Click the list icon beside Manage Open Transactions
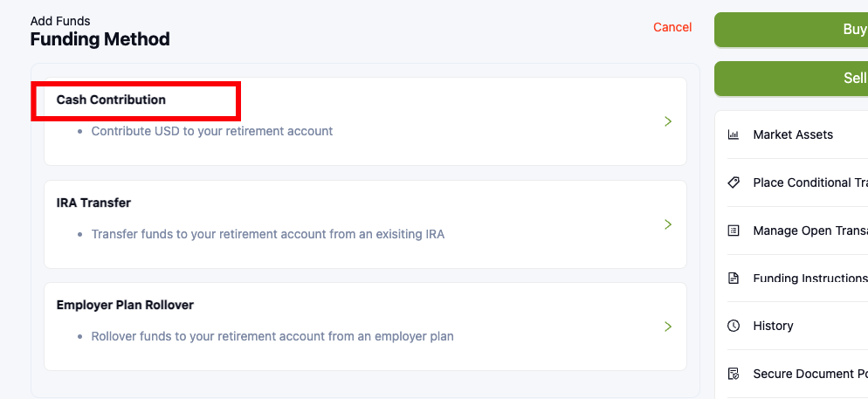Image resolution: width=868 pixels, height=399 pixels. [x=734, y=231]
